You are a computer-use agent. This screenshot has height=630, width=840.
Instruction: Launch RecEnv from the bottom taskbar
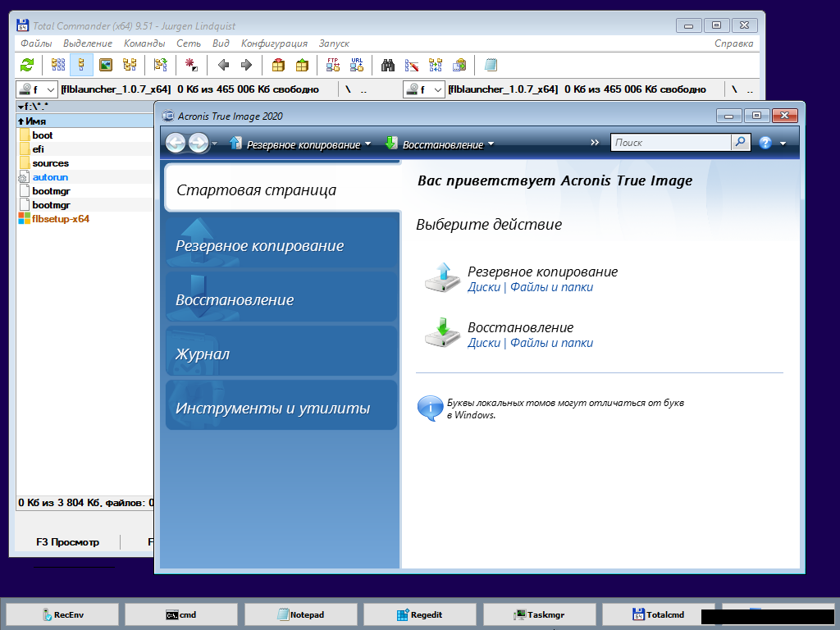pyautogui.click(x=62, y=614)
